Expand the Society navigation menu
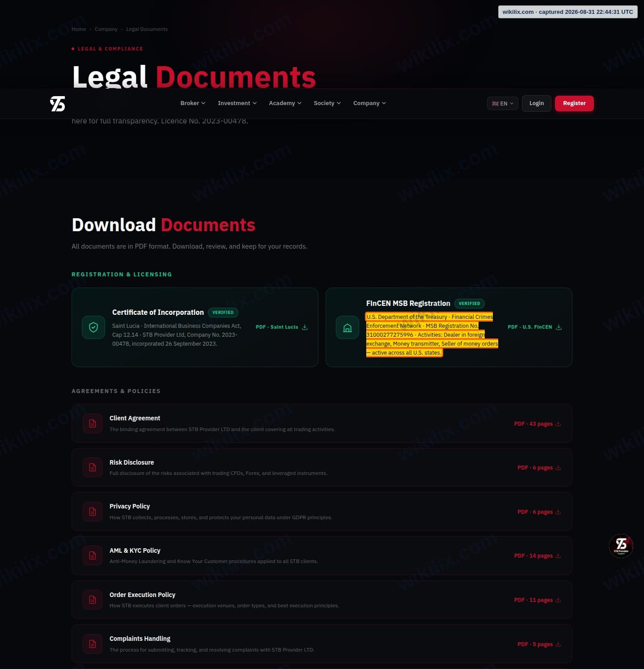Image resolution: width=644 pixels, height=669 pixels. click(x=327, y=103)
